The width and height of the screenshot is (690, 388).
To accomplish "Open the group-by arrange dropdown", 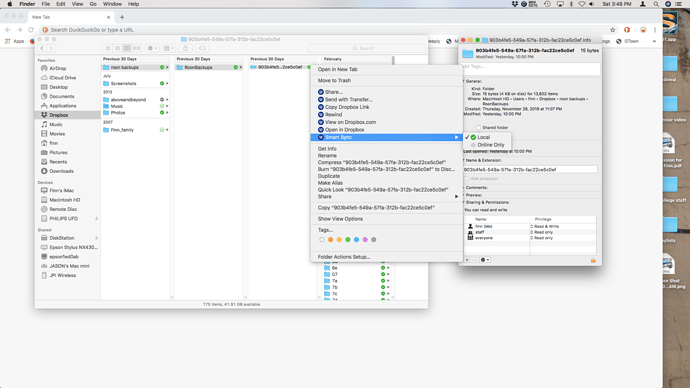I will pyautogui.click(x=169, y=48).
